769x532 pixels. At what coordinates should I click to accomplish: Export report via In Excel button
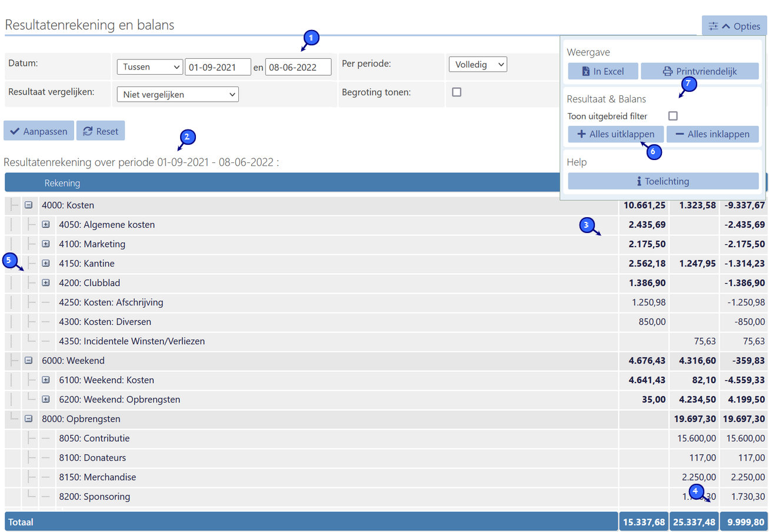tap(602, 71)
